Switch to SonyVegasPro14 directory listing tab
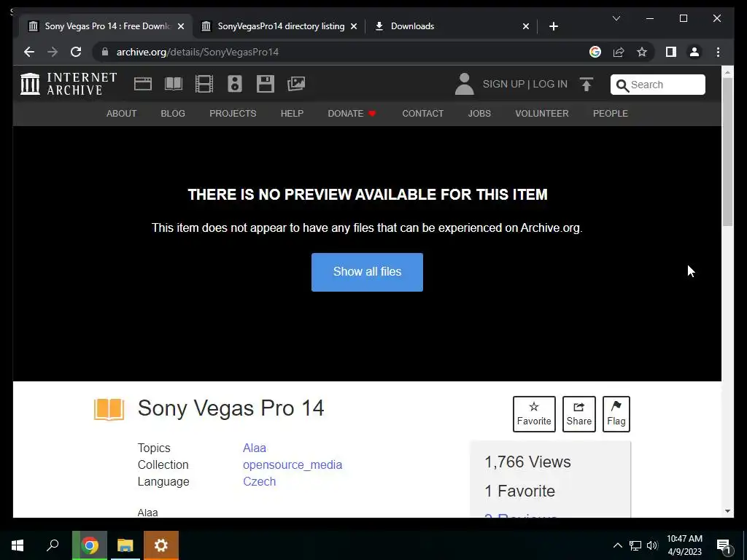Image resolution: width=747 pixels, height=560 pixels. pyautogui.click(x=279, y=26)
